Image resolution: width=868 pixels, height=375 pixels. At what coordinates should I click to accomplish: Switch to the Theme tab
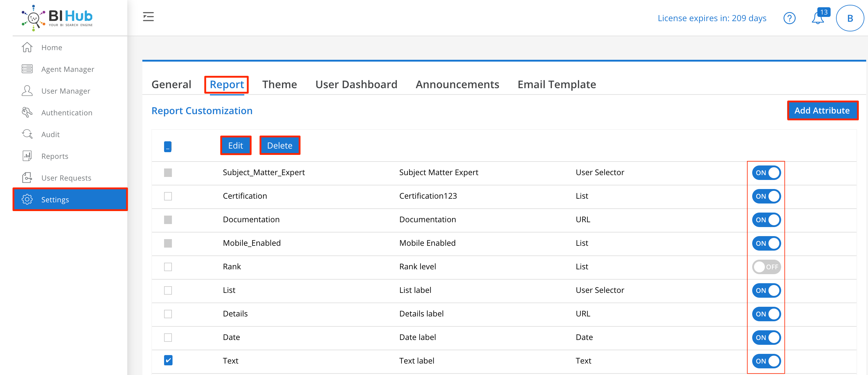coord(279,84)
